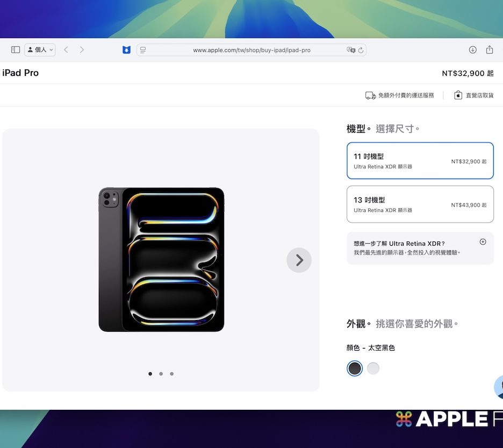Reload the page with refresh icon

361,50
